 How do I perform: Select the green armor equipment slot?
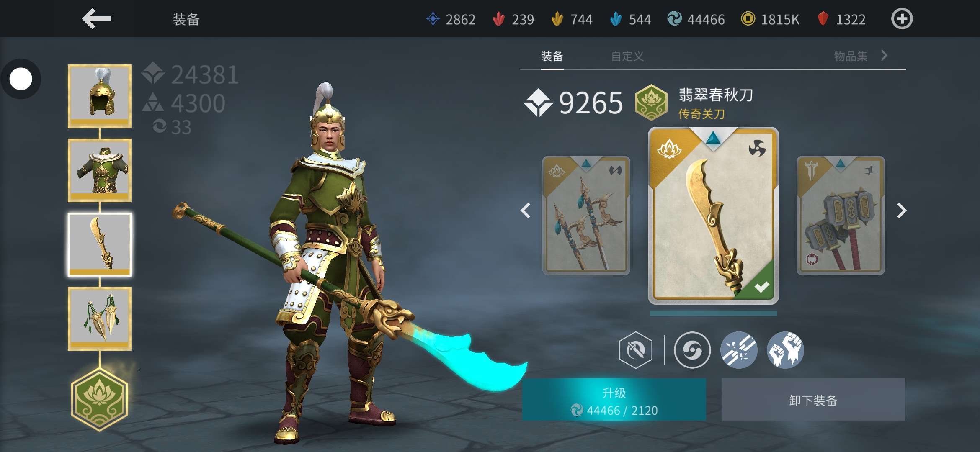[x=100, y=170]
